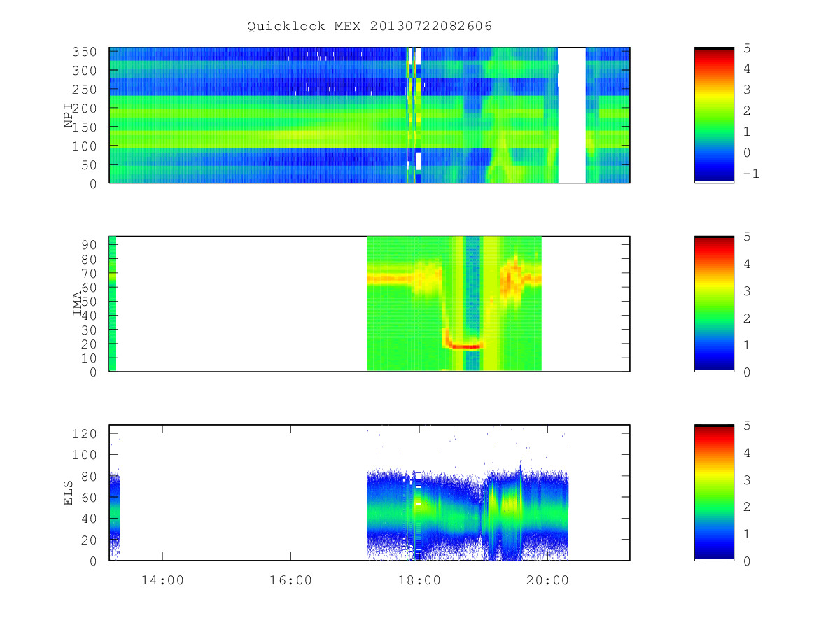Click the 4 label on IMA colorbar
The image size is (840, 630).
coord(747,264)
